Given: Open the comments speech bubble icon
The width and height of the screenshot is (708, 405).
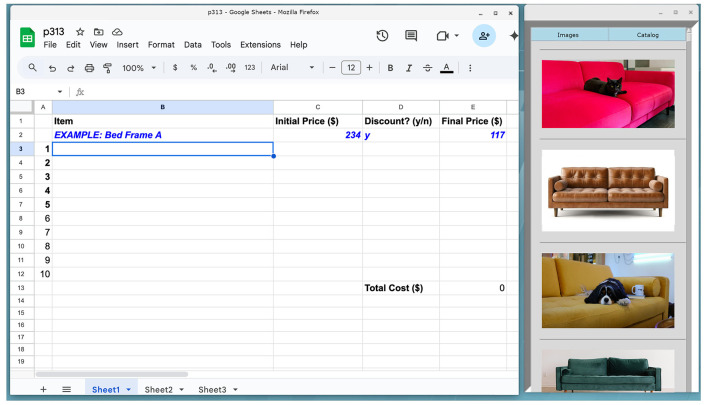Looking at the screenshot, I should [411, 36].
